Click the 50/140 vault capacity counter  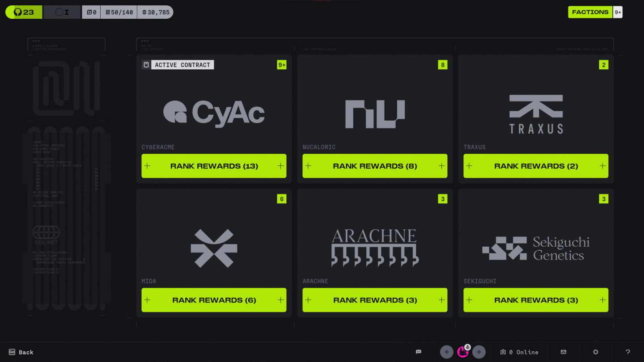point(119,12)
